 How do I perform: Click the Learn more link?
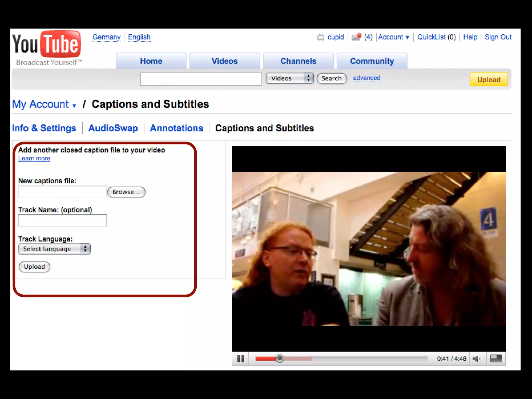34,158
